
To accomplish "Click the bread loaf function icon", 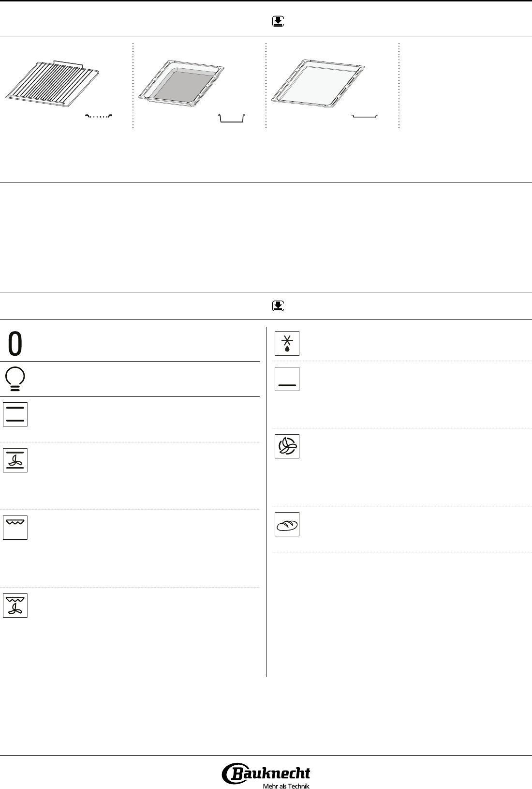I will tap(287, 524).
